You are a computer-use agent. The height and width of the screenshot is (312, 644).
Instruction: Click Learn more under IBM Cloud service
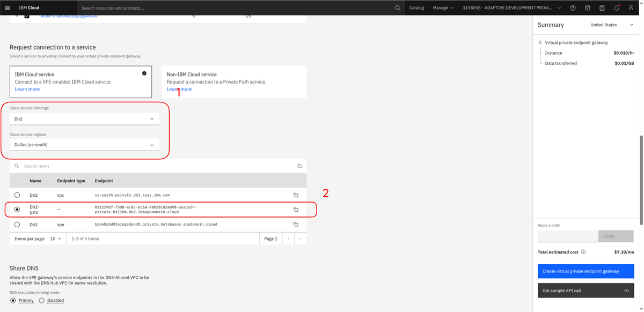pyautogui.click(x=27, y=90)
